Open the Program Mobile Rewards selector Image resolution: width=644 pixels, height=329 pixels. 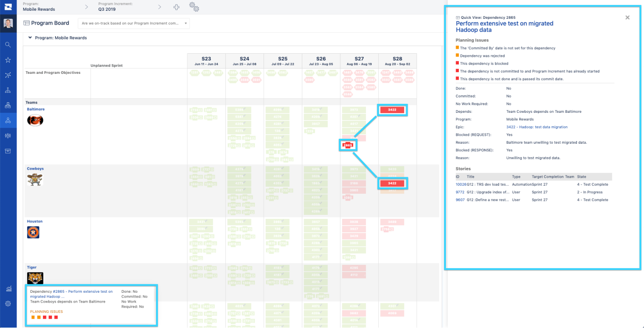pyautogui.click(x=39, y=7)
